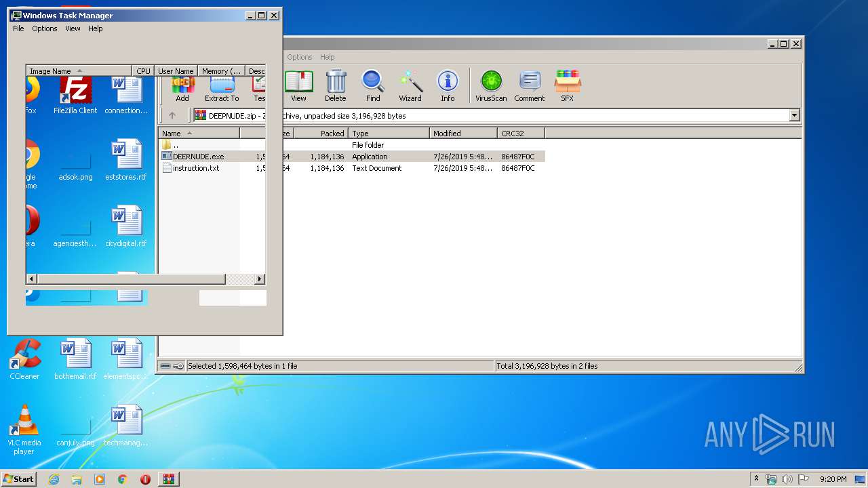Go up one folder level in WinRAR
Image resolution: width=868 pixels, height=488 pixels.
click(x=172, y=116)
